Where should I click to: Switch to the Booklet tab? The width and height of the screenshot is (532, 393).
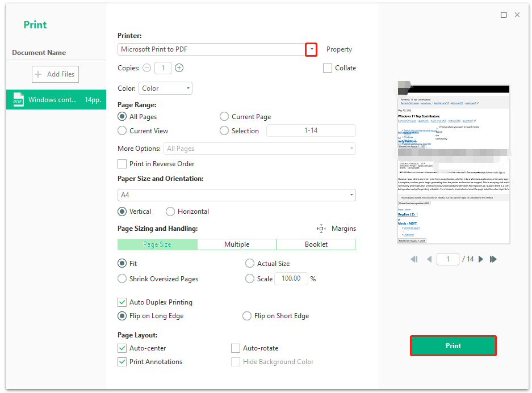[316, 244]
